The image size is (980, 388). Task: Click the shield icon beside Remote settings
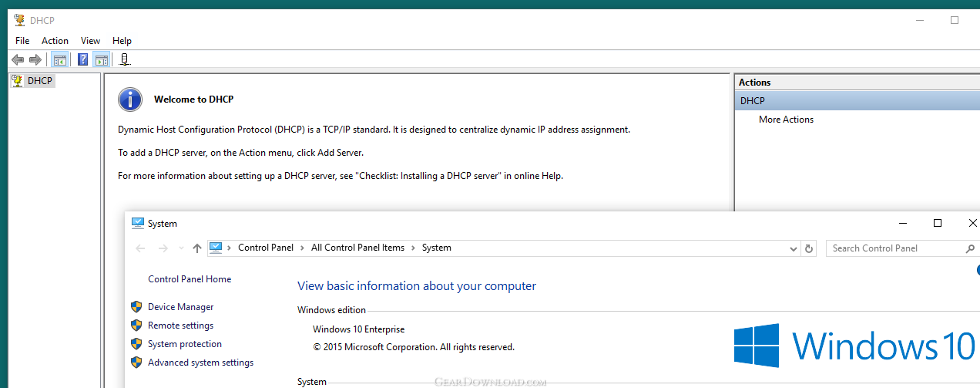(136, 326)
